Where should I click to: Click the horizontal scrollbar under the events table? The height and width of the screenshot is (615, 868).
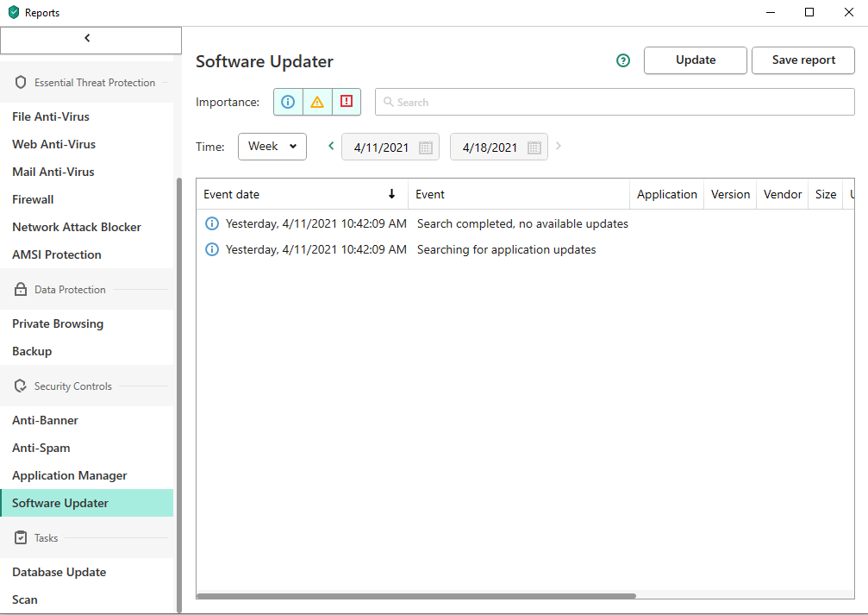click(416, 596)
